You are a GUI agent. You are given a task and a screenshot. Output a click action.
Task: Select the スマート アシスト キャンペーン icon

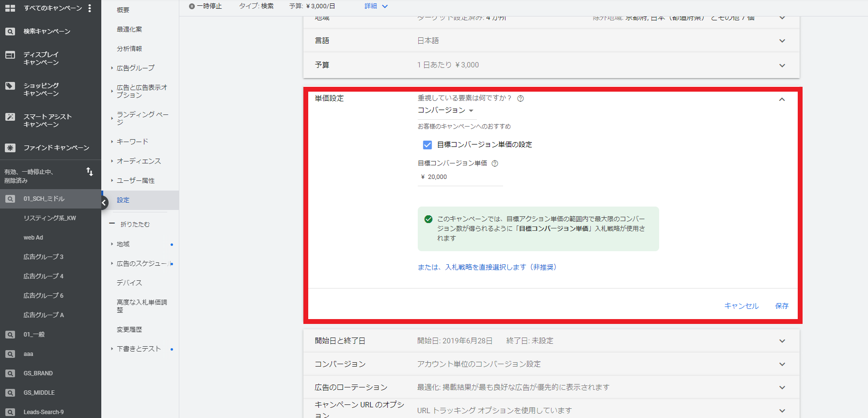[x=10, y=117]
